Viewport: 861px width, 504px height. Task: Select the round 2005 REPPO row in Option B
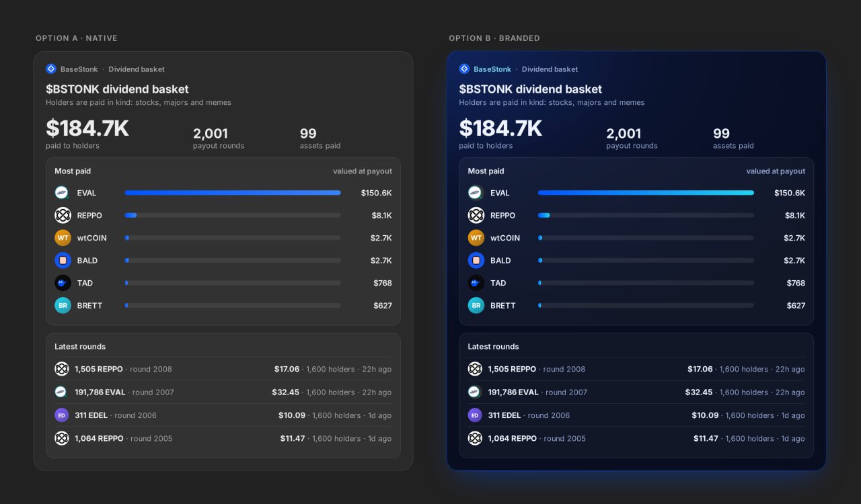coord(636,438)
